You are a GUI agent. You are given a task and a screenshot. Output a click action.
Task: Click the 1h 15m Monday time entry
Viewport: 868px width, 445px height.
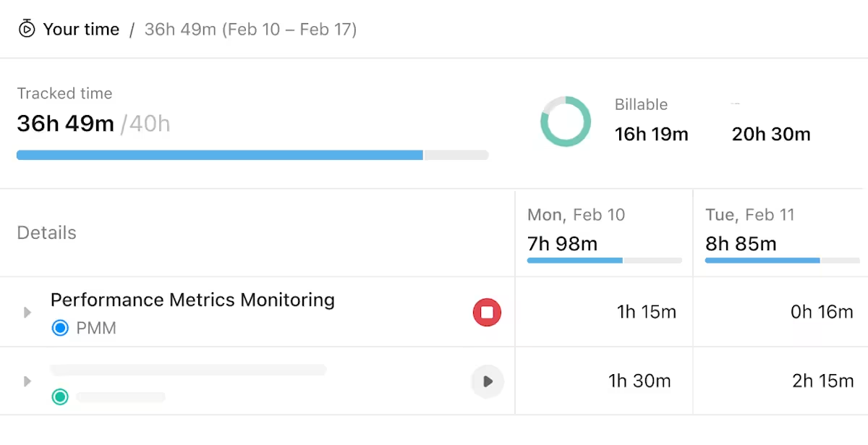pos(646,312)
